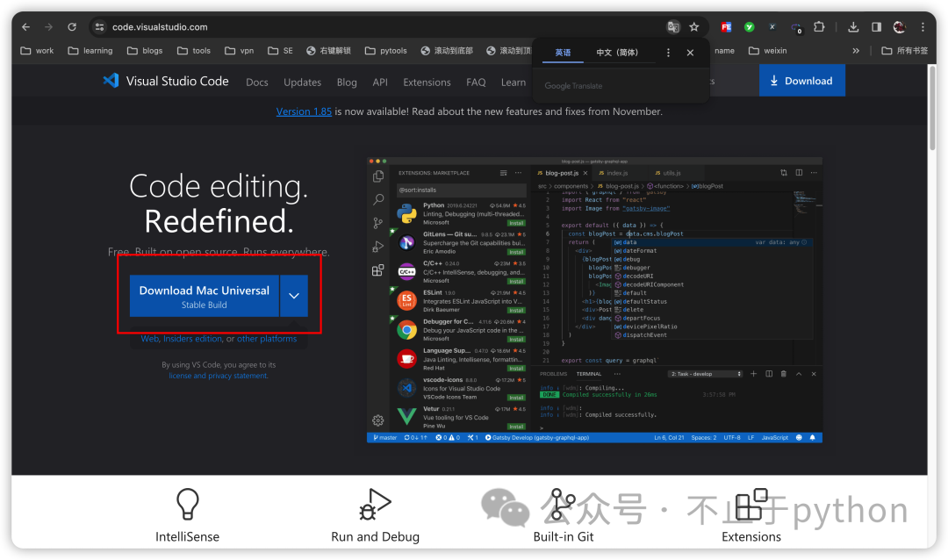Select the 中文（简体）translation tab
This screenshot has height=560, width=948.
pyautogui.click(x=617, y=53)
